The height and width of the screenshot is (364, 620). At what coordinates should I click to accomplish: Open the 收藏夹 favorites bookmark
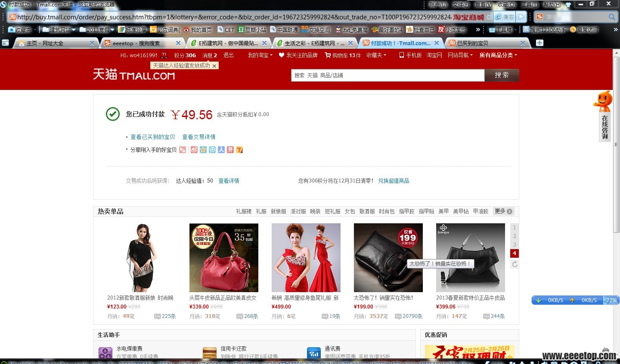tap(20, 30)
